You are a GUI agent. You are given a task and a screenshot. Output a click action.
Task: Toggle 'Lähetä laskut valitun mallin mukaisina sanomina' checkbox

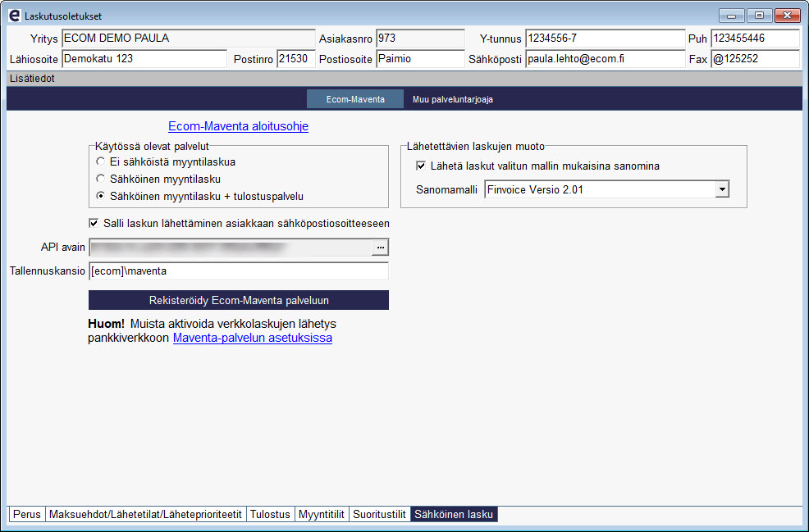tap(420, 166)
